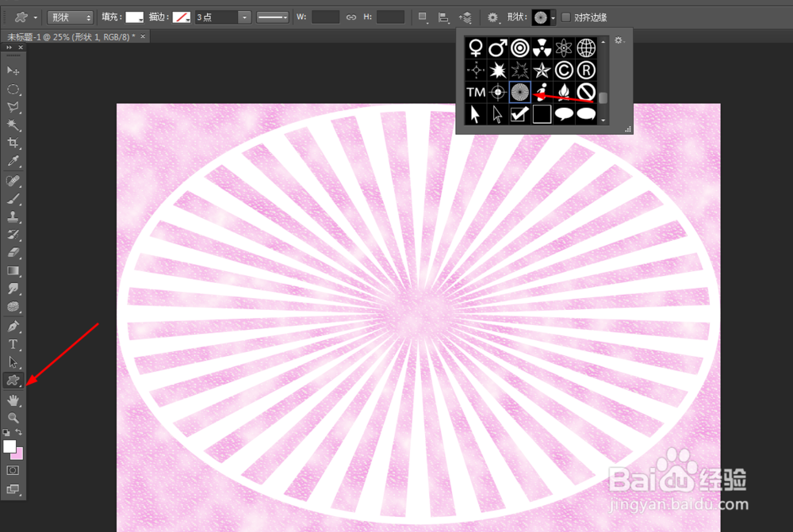
Task: Switch to the 未标题-1 document tab
Action: (71, 37)
